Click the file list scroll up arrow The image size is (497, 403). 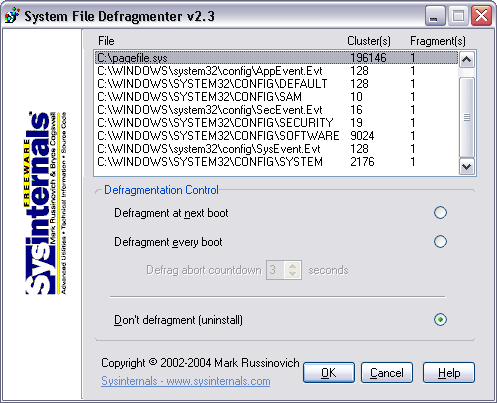[x=466, y=60]
